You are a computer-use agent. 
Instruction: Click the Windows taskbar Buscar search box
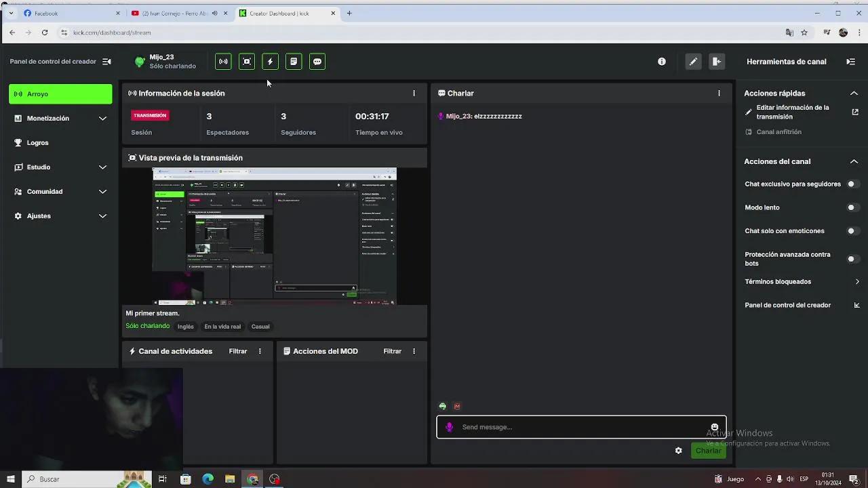point(86,479)
